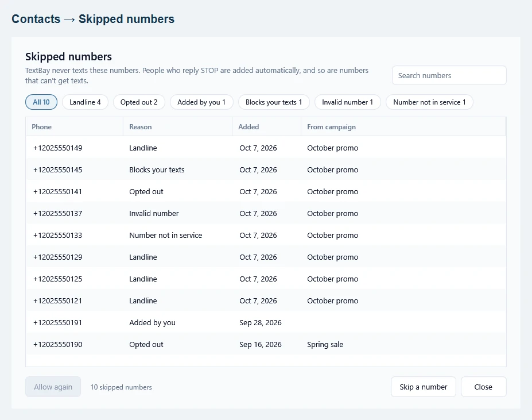Filter by Opted out 2 chip
This screenshot has width=532, height=420.
click(x=139, y=102)
